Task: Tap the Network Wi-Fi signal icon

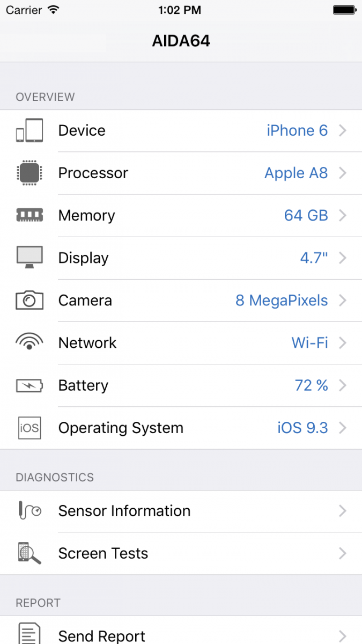Action: [29, 342]
